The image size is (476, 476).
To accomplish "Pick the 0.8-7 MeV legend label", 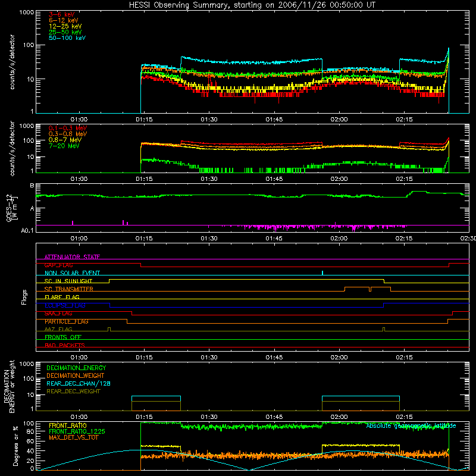I will coord(65,140).
